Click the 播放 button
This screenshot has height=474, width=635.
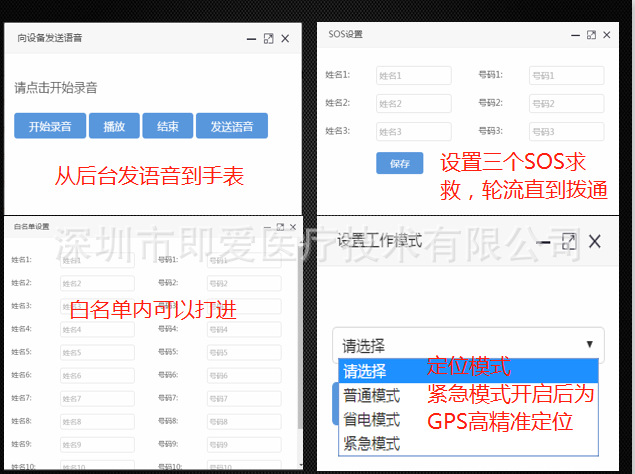click(x=114, y=126)
